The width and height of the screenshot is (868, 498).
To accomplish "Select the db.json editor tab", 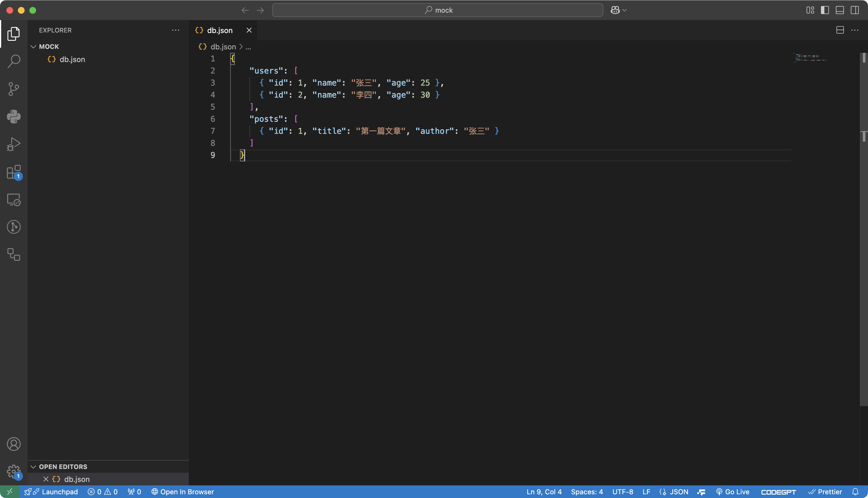I will click(x=219, y=30).
